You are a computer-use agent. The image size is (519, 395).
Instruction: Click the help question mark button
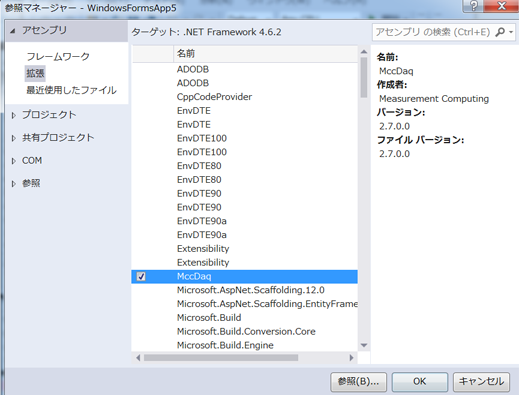point(473,6)
